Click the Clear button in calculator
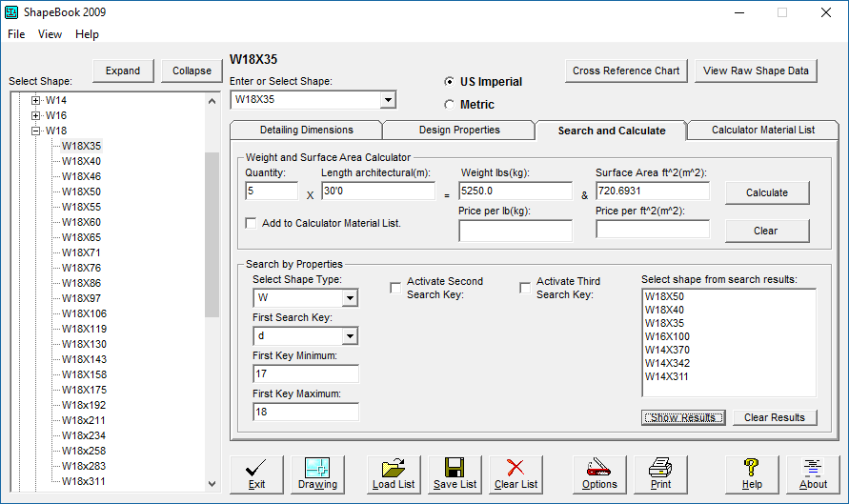 [x=767, y=231]
